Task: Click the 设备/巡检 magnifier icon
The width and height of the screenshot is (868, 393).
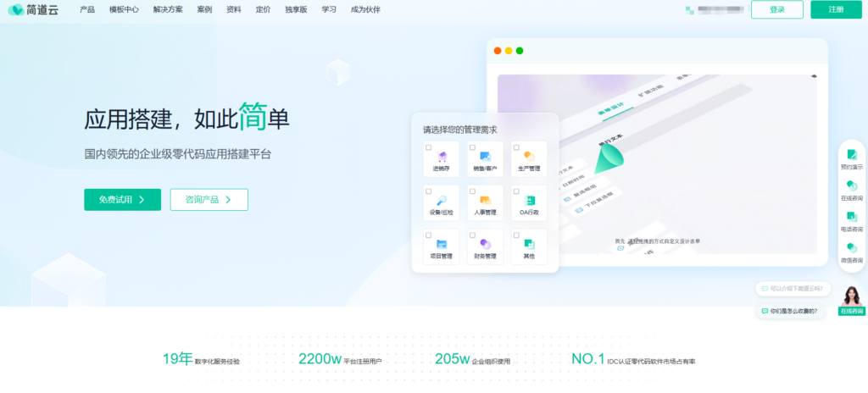Action: click(442, 200)
